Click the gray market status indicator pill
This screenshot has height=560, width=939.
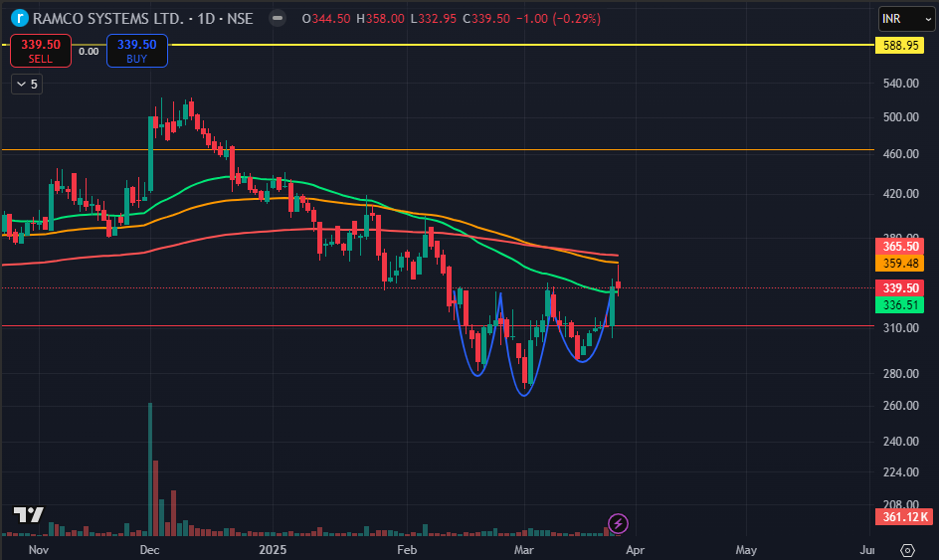tap(278, 18)
